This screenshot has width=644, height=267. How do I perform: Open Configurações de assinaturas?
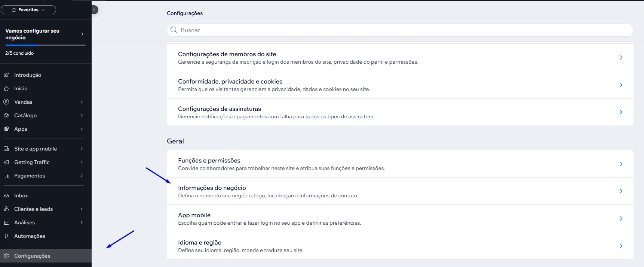pyautogui.click(x=400, y=112)
